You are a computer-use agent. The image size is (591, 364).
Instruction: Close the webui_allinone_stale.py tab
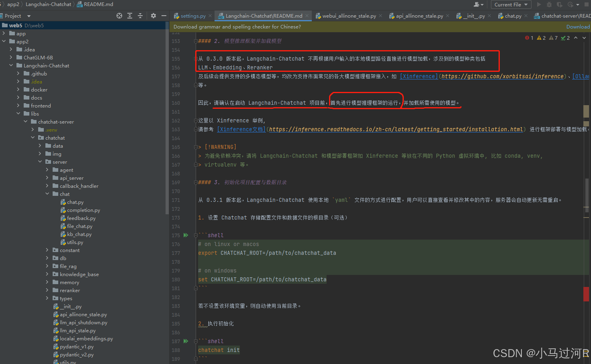(x=380, y=16)
